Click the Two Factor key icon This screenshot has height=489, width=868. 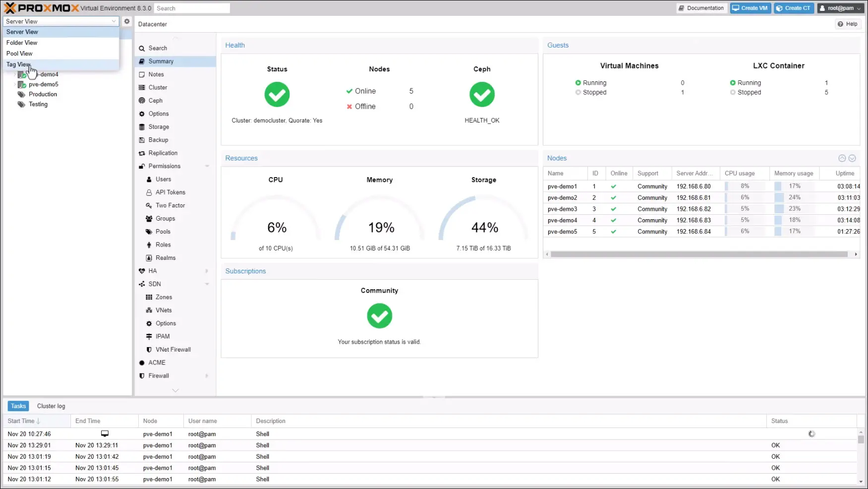point(149,205)
